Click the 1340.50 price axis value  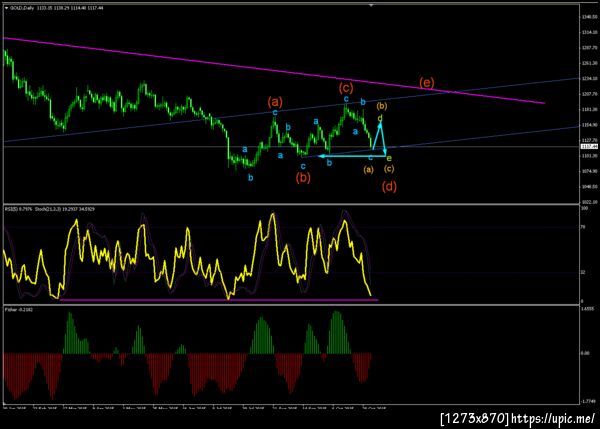click(x=589, y=17)
